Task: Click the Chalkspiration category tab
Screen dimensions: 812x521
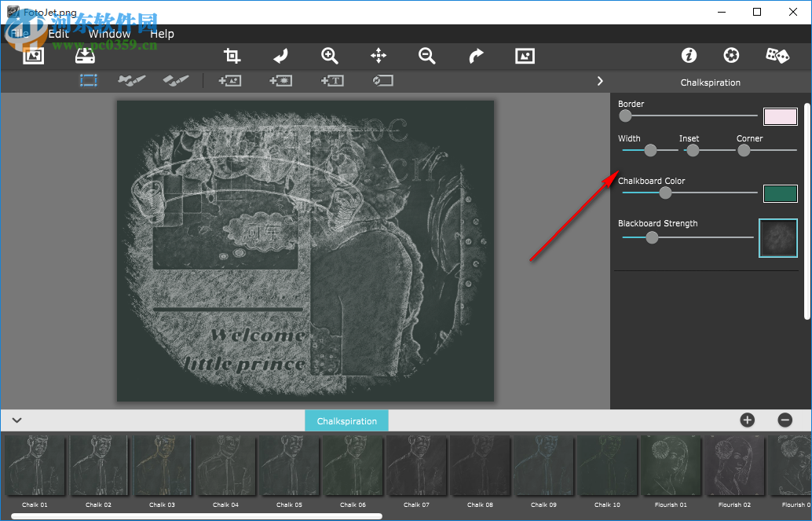Action: pyautogui.click(x=346, y=420)
